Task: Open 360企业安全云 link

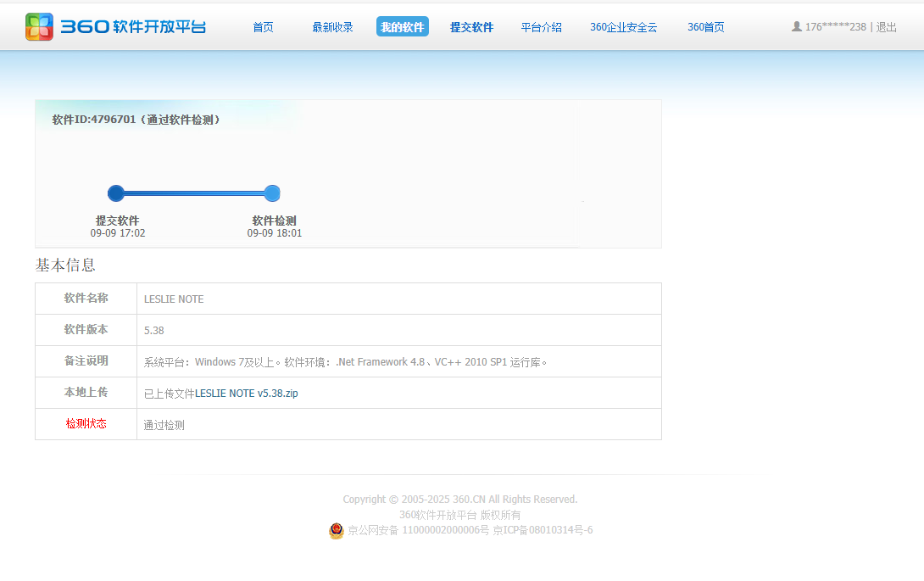Action: [623, 27]
